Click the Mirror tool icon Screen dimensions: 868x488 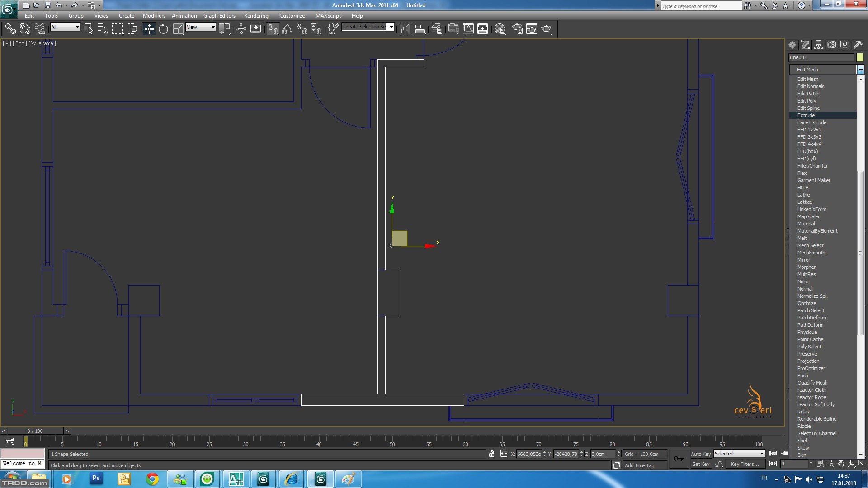coord(405,29)
